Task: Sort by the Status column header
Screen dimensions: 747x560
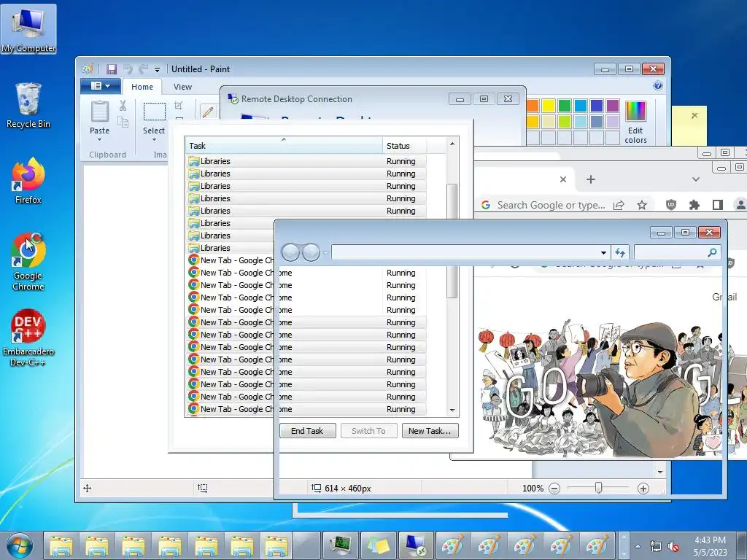Action: tap(404, 146)
